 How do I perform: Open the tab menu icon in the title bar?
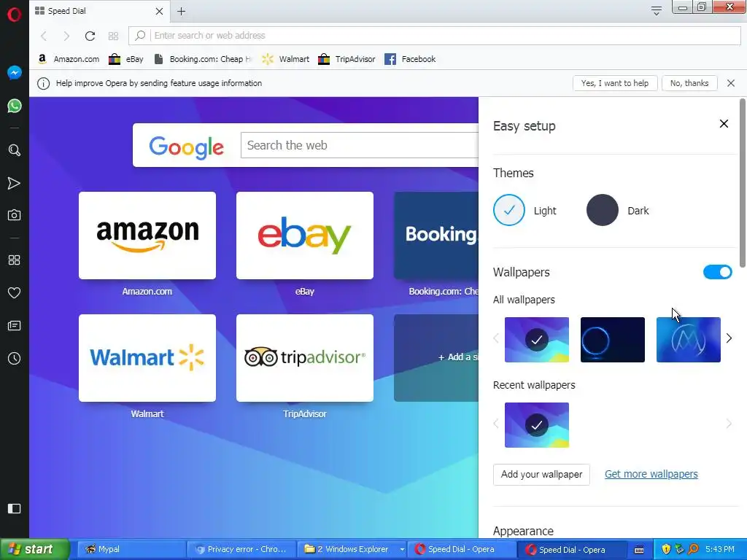click(657, 10)
